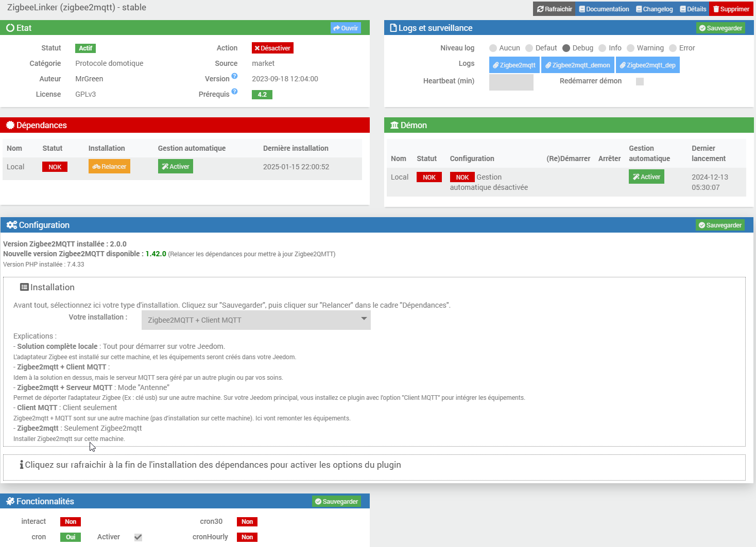The height and width of the screenshot is (547, 756).
Task: Open the Zigbee2mqtt log
Action: [514, 65]
